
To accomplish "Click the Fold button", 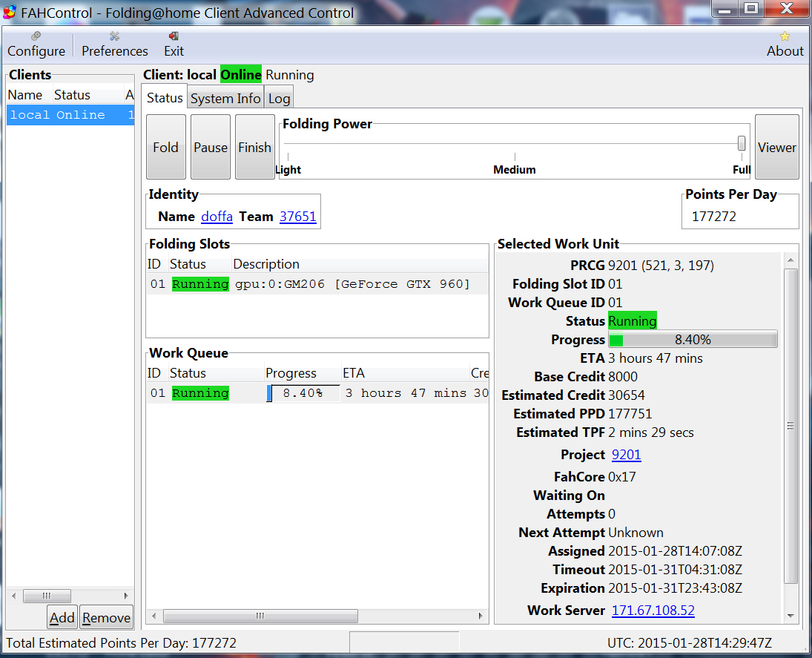I will [x=165, y=147].
